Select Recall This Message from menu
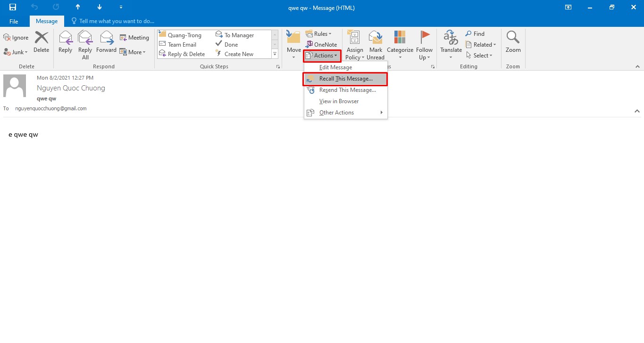The height and width of the screenshot is (343, 644). pos(345,79)
